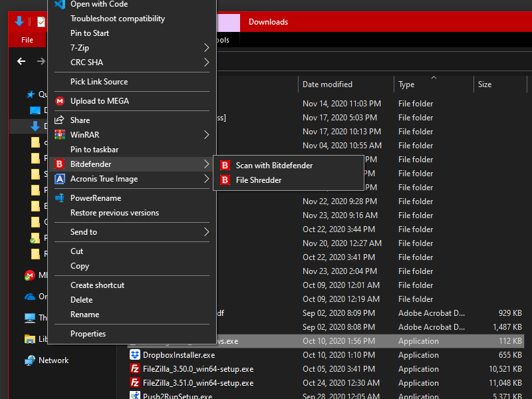This screenshot has width=532, height=399.
Task: Navigate back with the back arrow
Action: (21, 61)
